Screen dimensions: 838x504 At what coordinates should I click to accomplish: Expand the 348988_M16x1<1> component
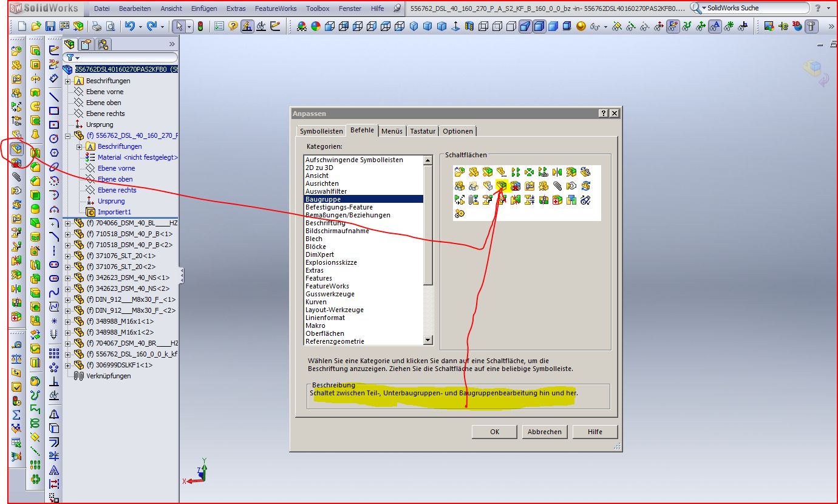pyautogui.click(x=69, y=321)
